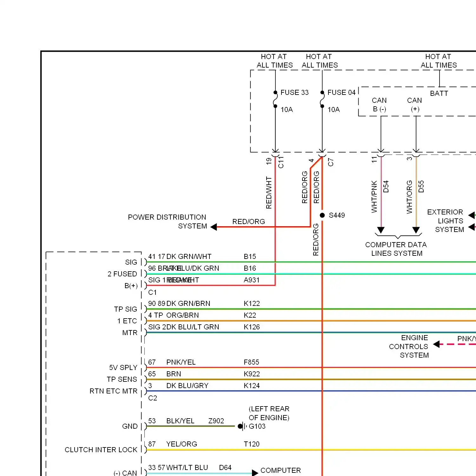The height and width of the screenshot is (476, 476).
Task: Select the DK GRN/WHT wire label
Action: click(x=189, y=256)
